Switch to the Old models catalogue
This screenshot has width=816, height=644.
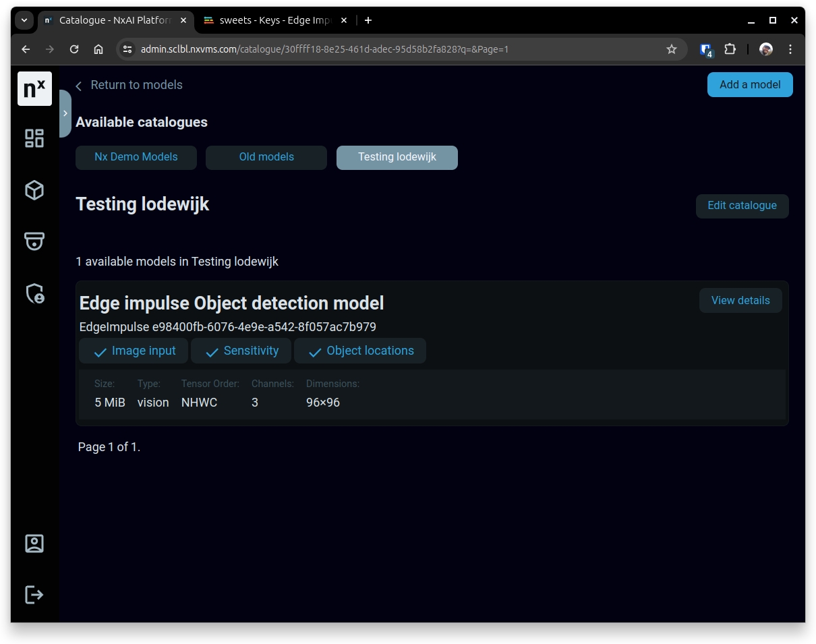pyautogui.click(x=266, y=157)
